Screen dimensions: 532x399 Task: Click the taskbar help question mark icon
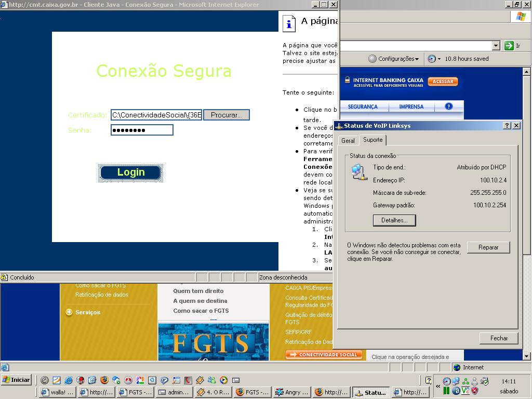tap(428, 380)
